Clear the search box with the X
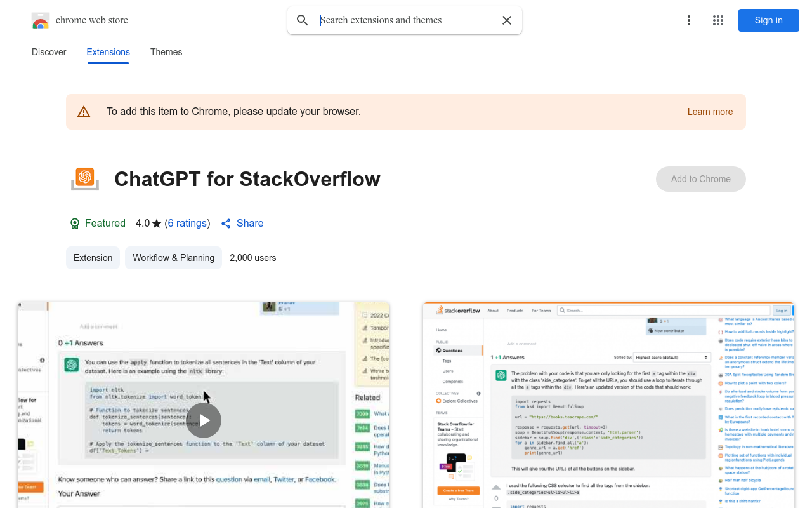The width and height of the screenshot is (812, 508). pos(507,20)
